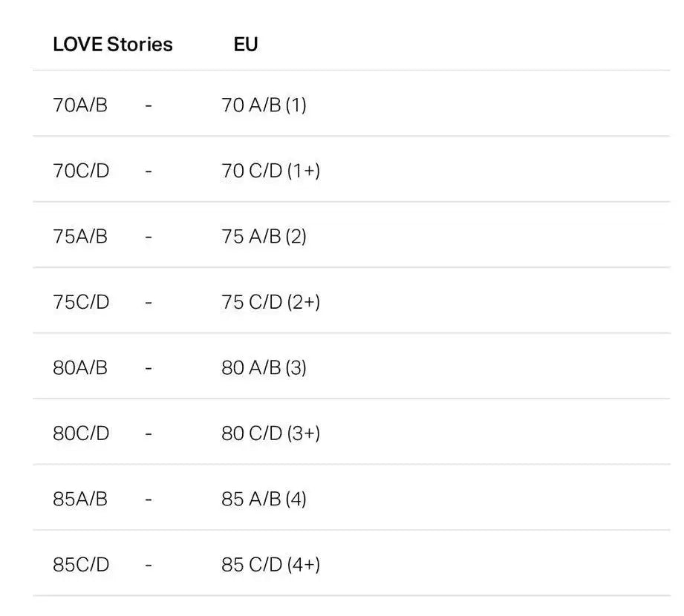The height and width of the screenshot is (616, 684).
Task: Click the dash in the 70A/B row
Action: coord(149,106)
